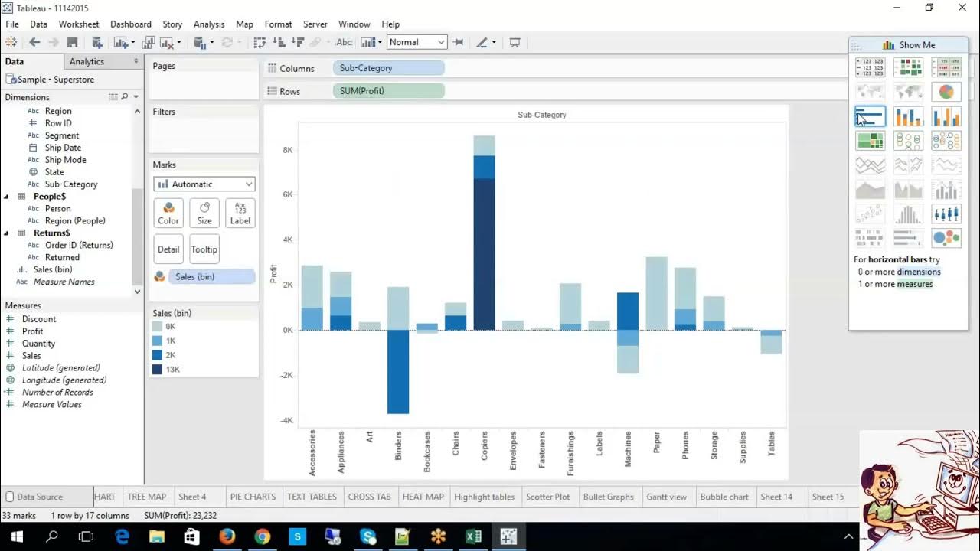
Task: Open the Automatic mark type dropdown
Action: click(204, 184)
